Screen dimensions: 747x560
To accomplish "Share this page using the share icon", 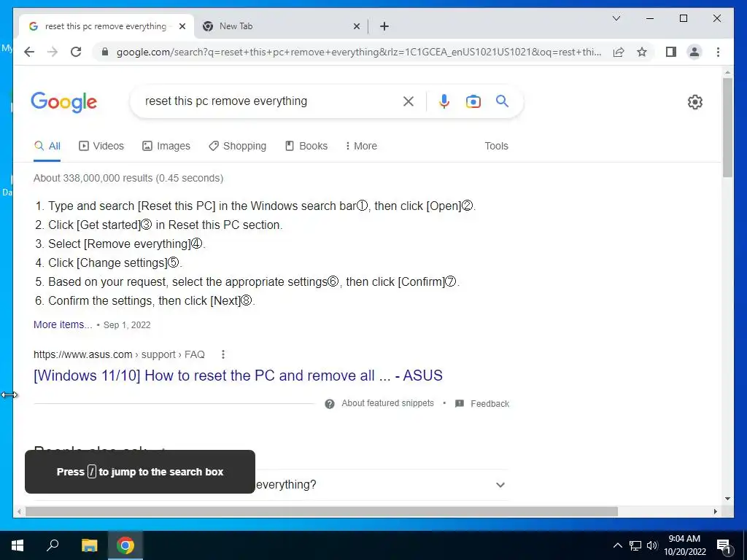I will (619, 52).
